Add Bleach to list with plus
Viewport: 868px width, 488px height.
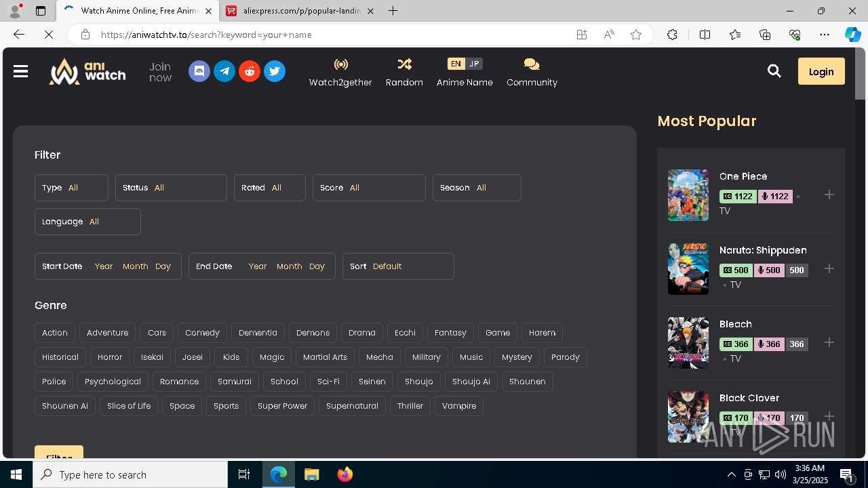(829, 343)
